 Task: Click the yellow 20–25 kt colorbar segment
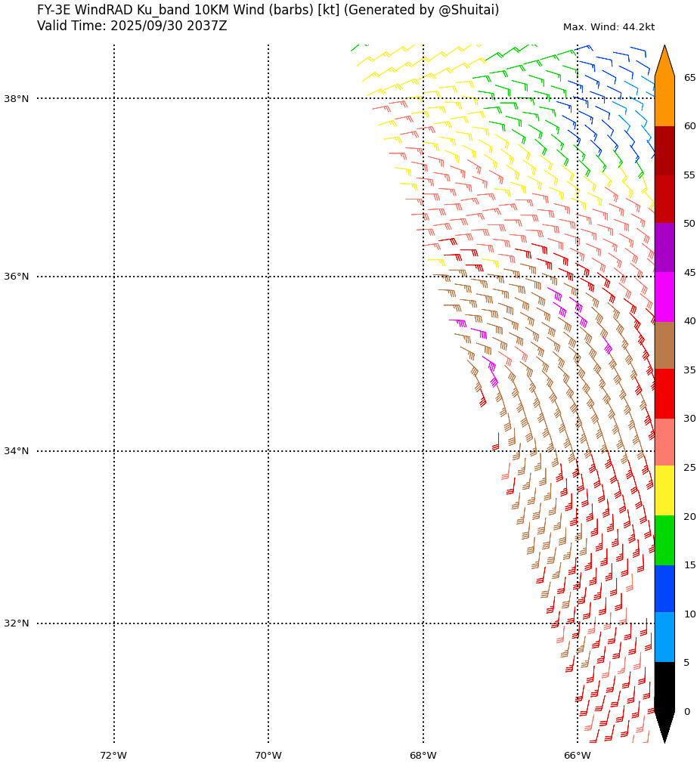click(664, 491)
